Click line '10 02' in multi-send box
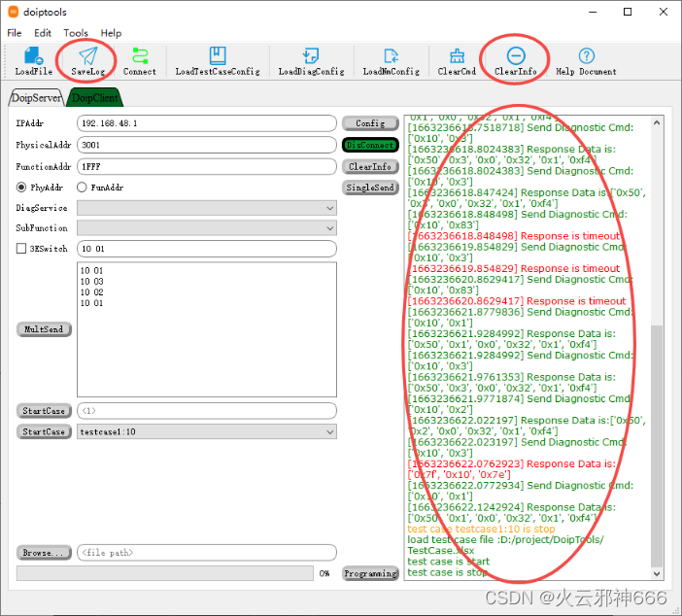Viewport: 682px width, 616px height. click(x=91, y=292)
